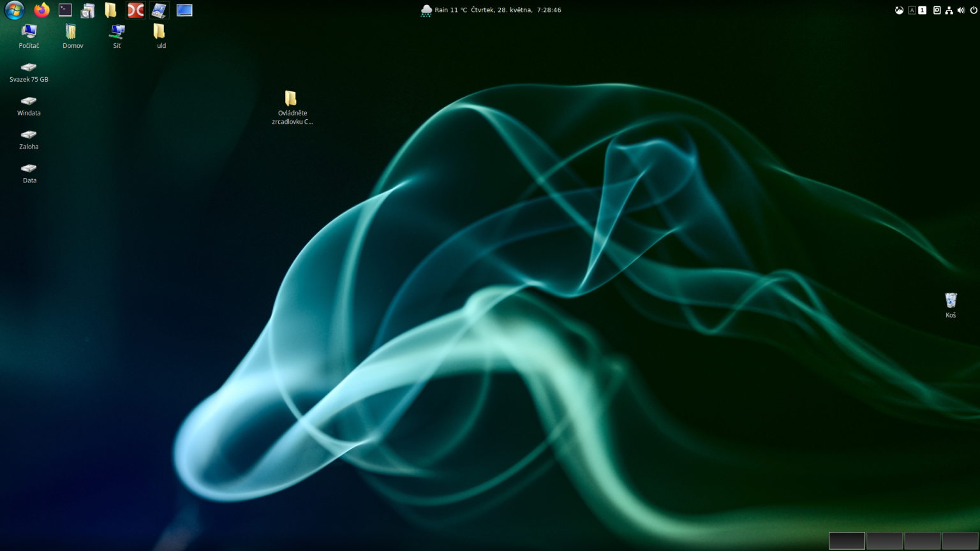Click the power button in the tray
Image resolution: width=980 pixels, height=551 pixels.
click(x=972, y=10)
